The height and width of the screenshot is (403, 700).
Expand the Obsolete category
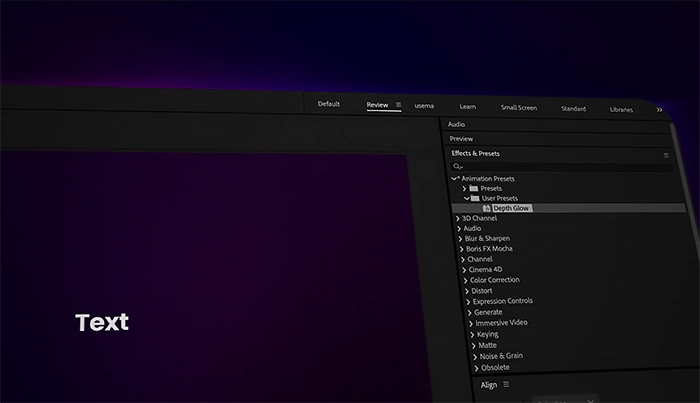(x=476, y=368)
